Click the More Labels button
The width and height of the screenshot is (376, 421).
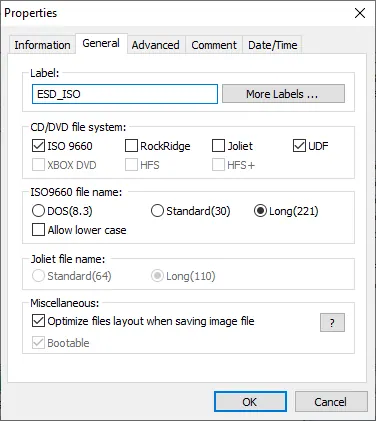(x=283, y=94)
